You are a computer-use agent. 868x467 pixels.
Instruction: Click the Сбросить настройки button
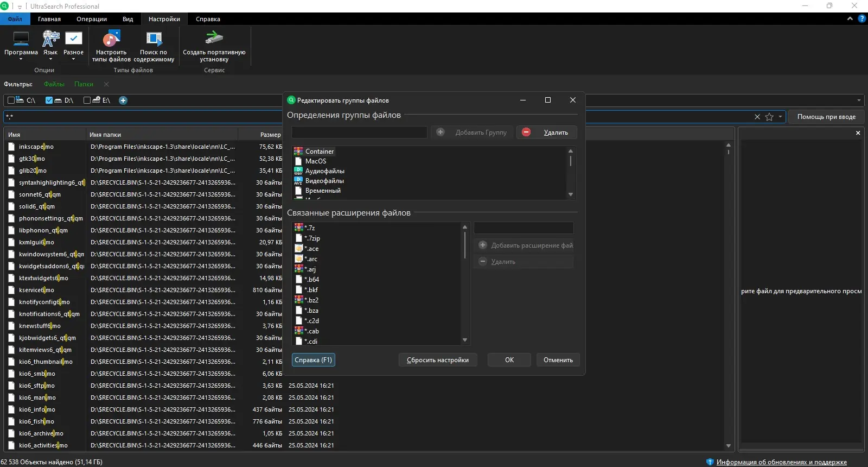438,360
